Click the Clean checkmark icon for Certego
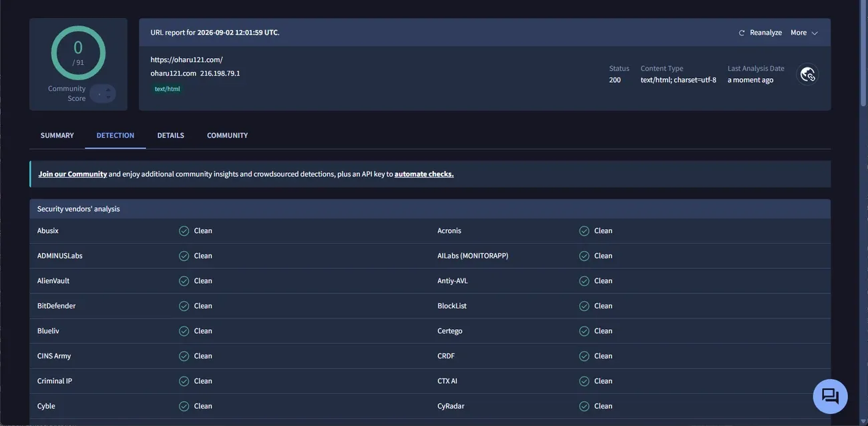Viewport: 868px width, 426px height. coord(584,331)
